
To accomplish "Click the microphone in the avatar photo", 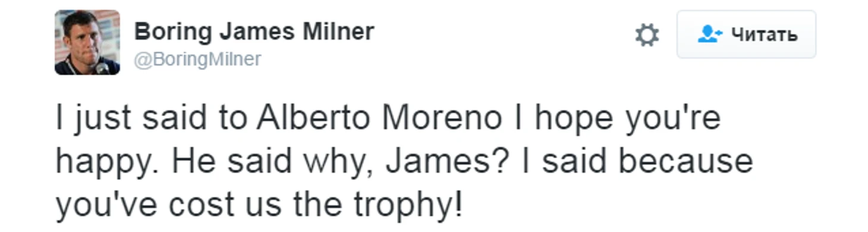I will click(103, 67).
